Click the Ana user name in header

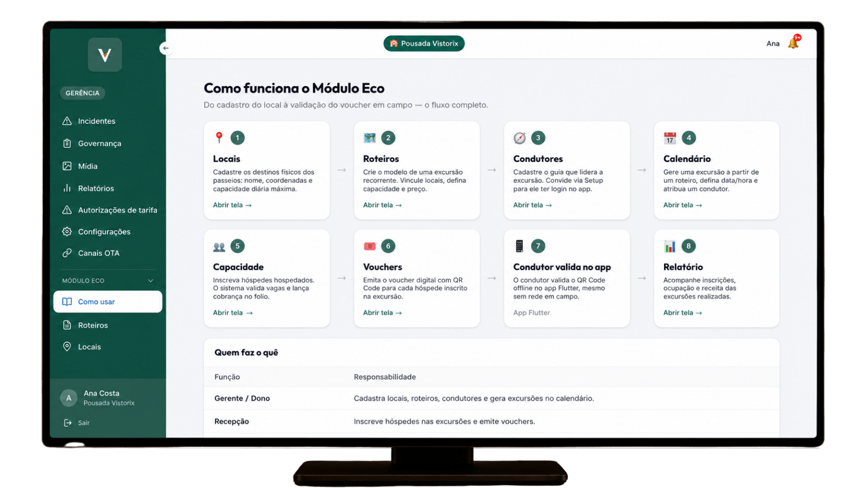[773, 43]
